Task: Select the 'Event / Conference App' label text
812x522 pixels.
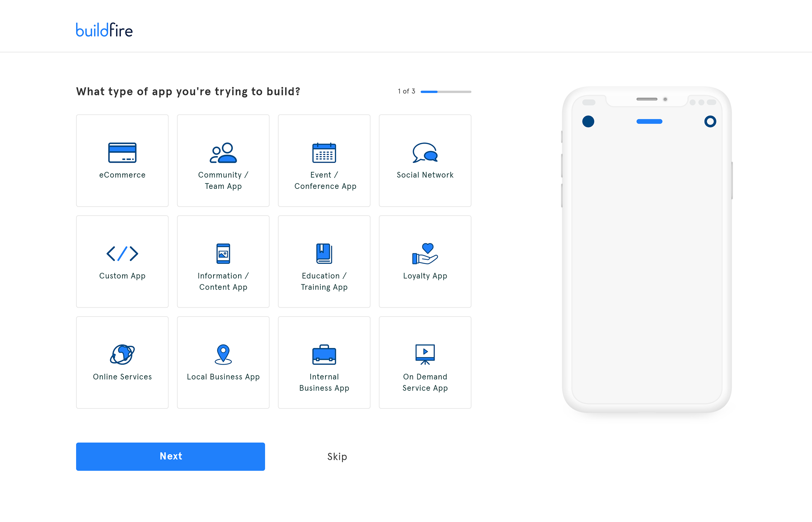Action: tap(325, 180)
